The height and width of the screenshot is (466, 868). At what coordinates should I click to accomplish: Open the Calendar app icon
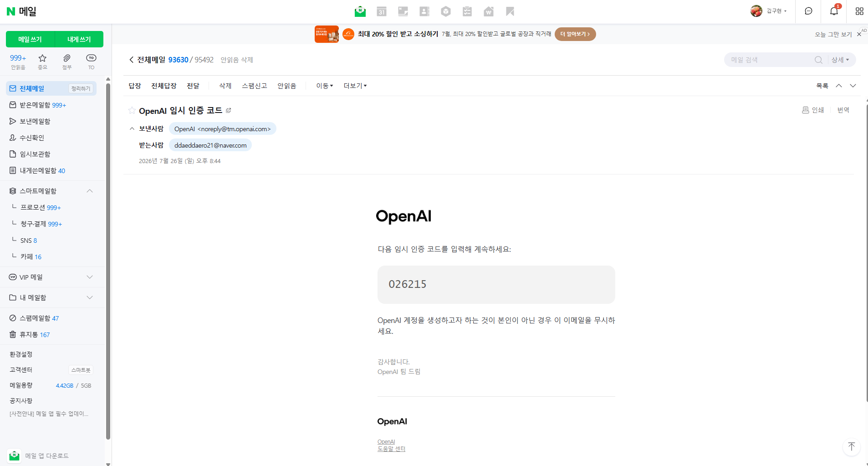click(x=382, y=11)
